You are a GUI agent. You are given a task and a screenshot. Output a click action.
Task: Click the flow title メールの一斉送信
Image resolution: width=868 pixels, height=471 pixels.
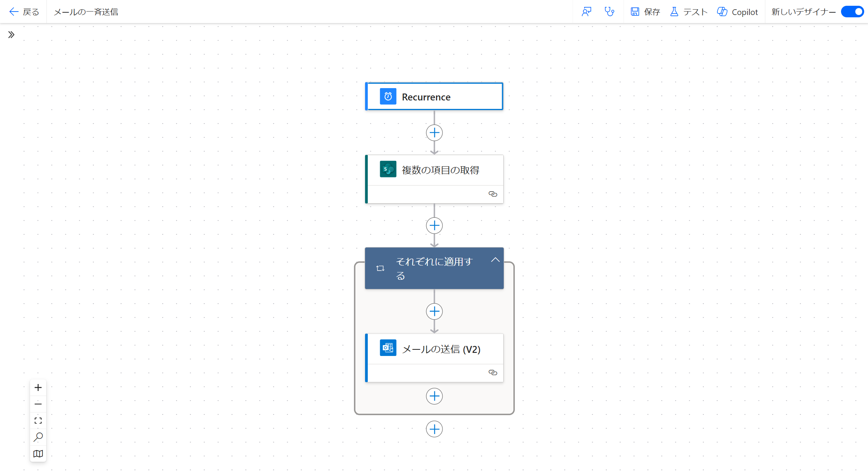pos(86,12)
